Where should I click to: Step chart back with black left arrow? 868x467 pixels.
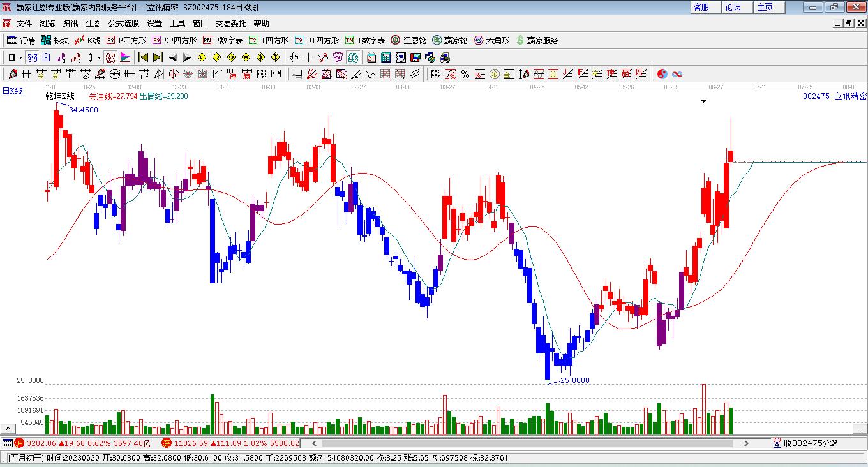[172, 57]
